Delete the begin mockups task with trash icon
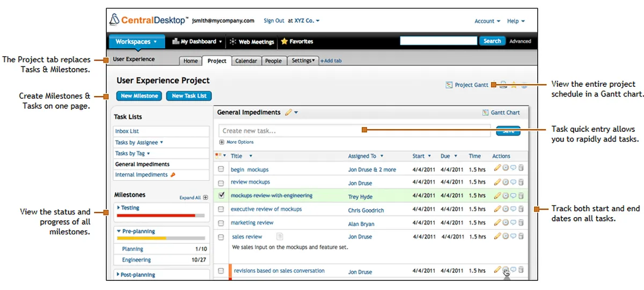Screen dimensions: 644x290 tap(521, 169)
